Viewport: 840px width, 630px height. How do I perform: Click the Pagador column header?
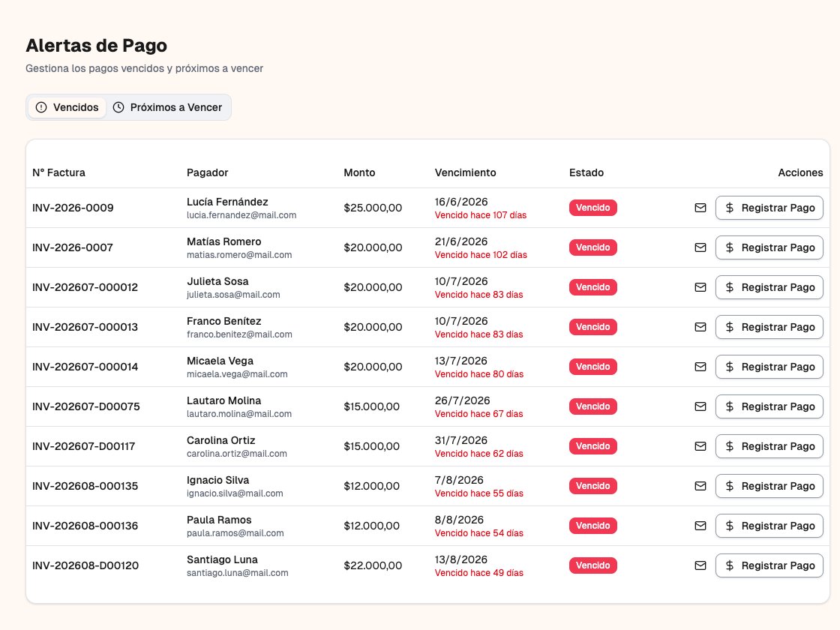tap(207, 172)
